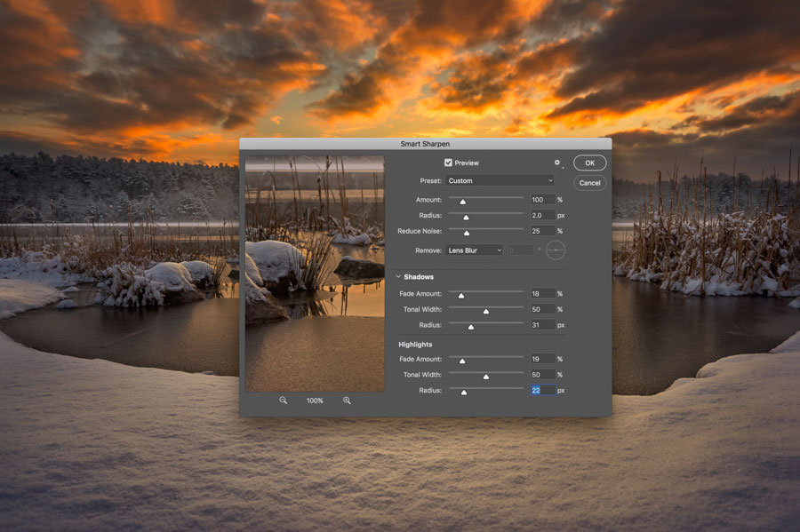The height and width of the screenshot is (532, 800).
Task: Click the Shadows Fade Amount value field
Action: coord(542,294)
